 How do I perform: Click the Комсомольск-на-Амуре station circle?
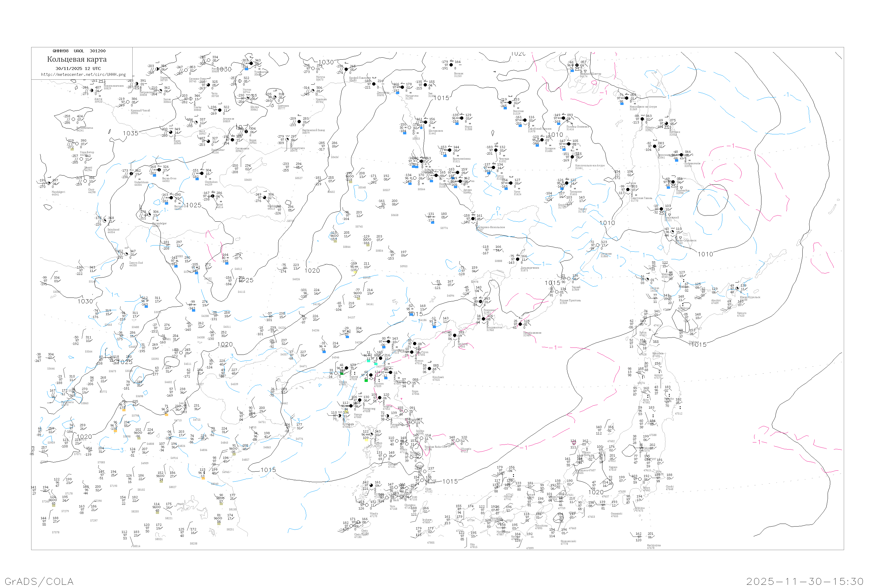(x=572, y=157)
